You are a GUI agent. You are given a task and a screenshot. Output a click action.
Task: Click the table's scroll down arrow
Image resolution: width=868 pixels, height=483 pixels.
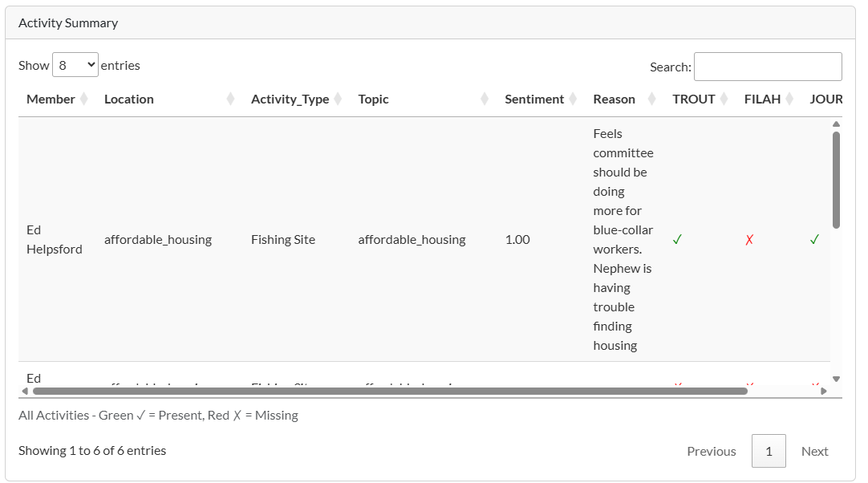coord(836,379)
